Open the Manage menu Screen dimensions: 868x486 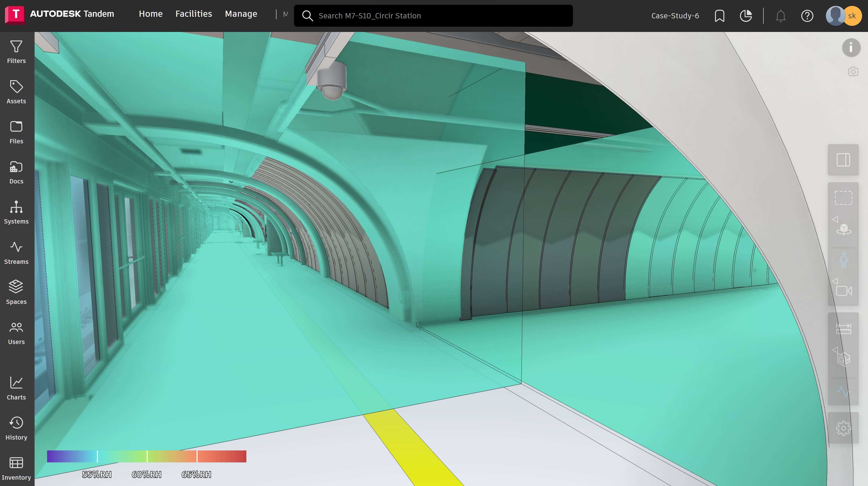(240, 14)
